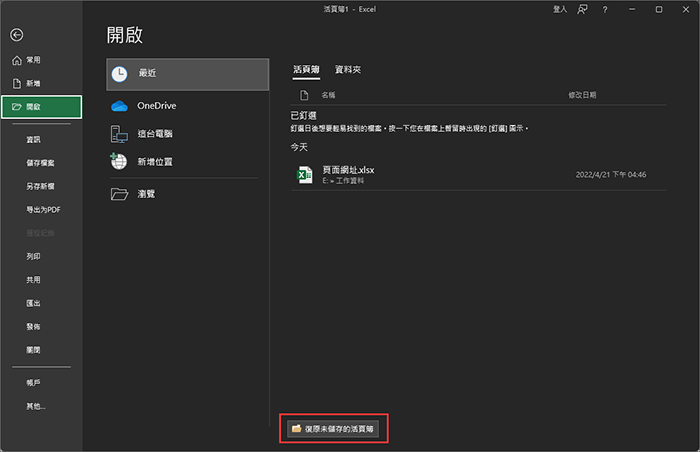Click the new document icon next to 新增
This screenshot has width=700, height=452.
[x=17, y=84]
